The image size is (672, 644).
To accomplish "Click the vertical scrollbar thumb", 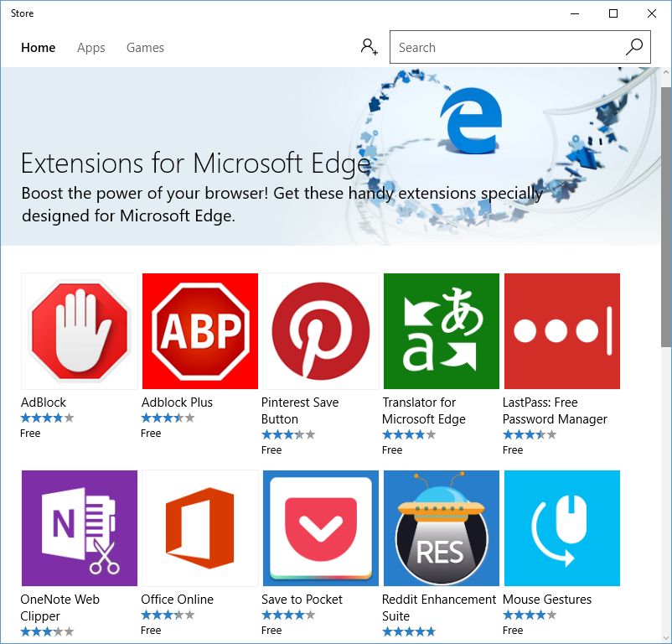I will 666,216.
